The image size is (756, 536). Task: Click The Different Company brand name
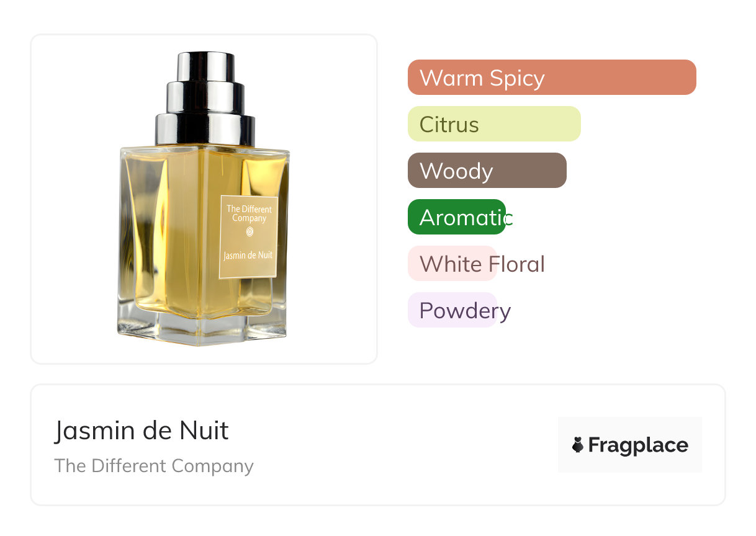coord(154,466)
